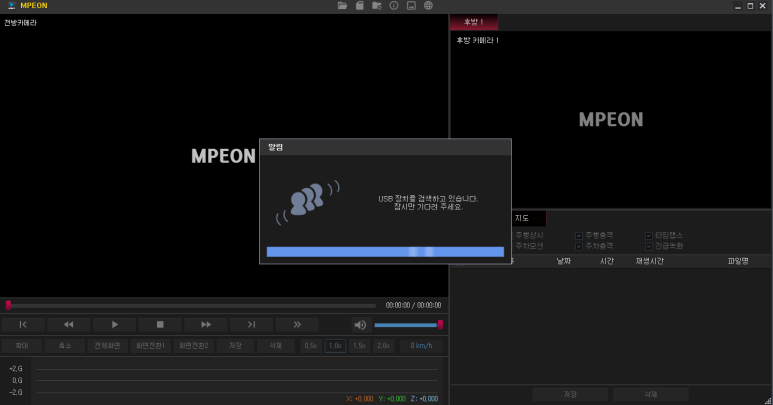Toggle the 주차충격 checkbox
This screenshot has height=405, width=773.
[579, 246]
